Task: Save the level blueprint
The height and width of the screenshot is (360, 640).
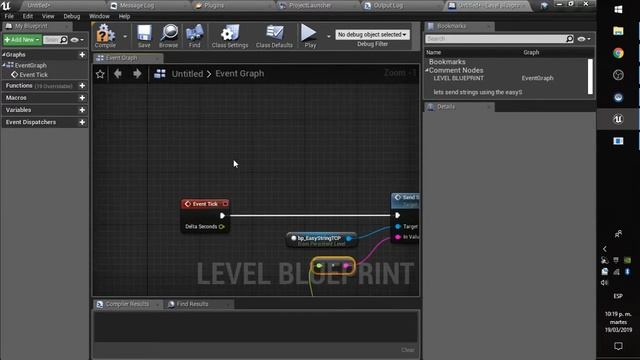Action: (x=144, y=36)
